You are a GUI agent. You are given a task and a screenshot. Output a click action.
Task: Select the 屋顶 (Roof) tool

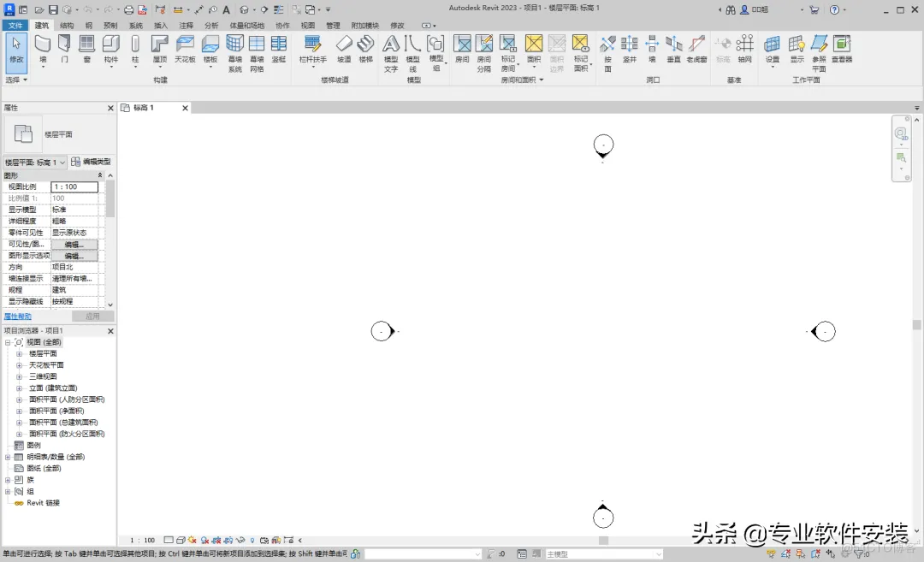[160, 48]
